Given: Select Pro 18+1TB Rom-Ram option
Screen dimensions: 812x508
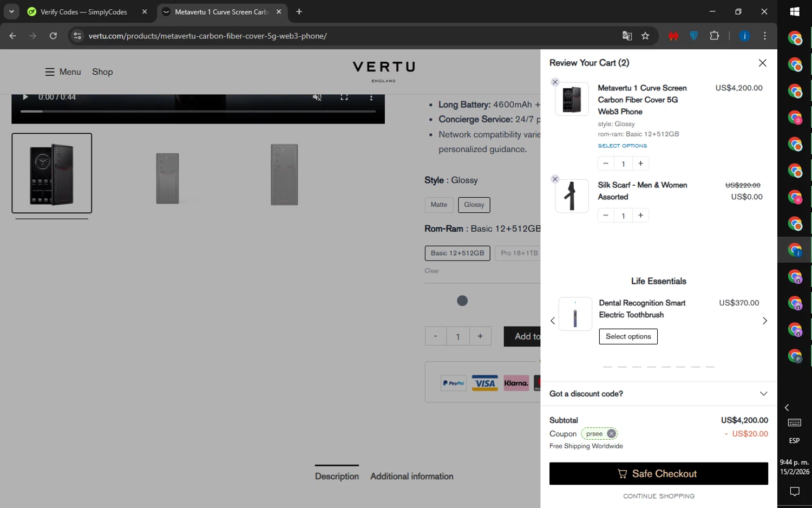Looking at the screenshot, I should click(518, 253).
